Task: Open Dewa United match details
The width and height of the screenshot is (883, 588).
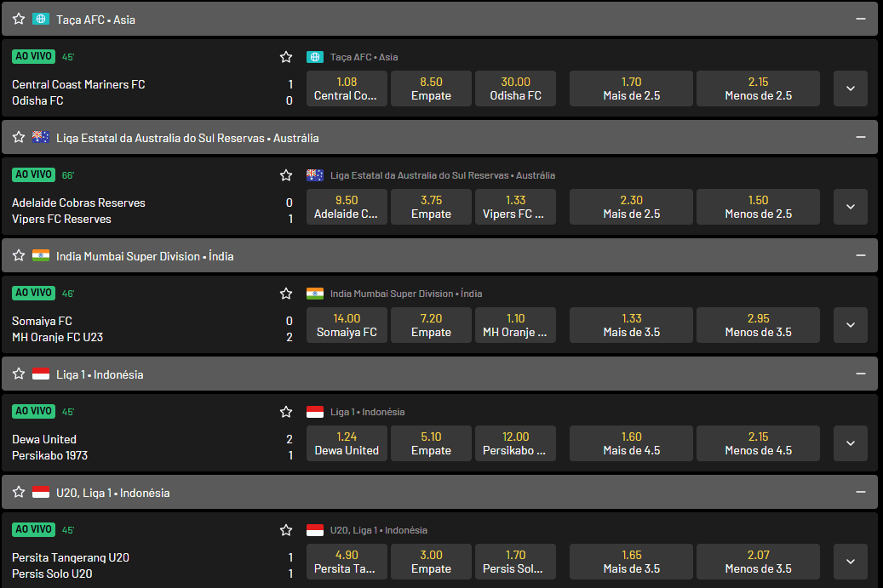Action: 44,439
